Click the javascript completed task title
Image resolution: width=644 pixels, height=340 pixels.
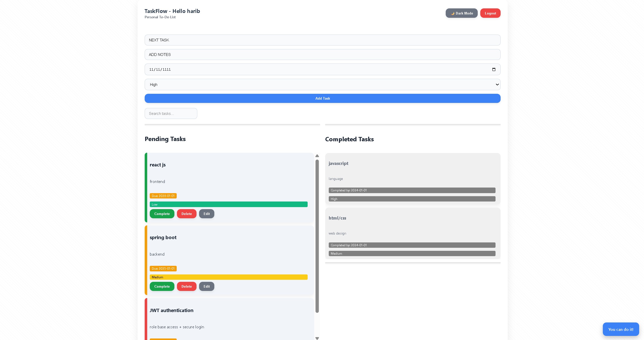point(338,163)
